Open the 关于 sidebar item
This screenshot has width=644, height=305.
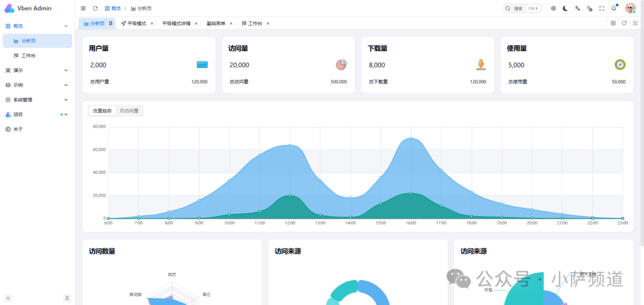pyautogui.click(x=37, y=129)
